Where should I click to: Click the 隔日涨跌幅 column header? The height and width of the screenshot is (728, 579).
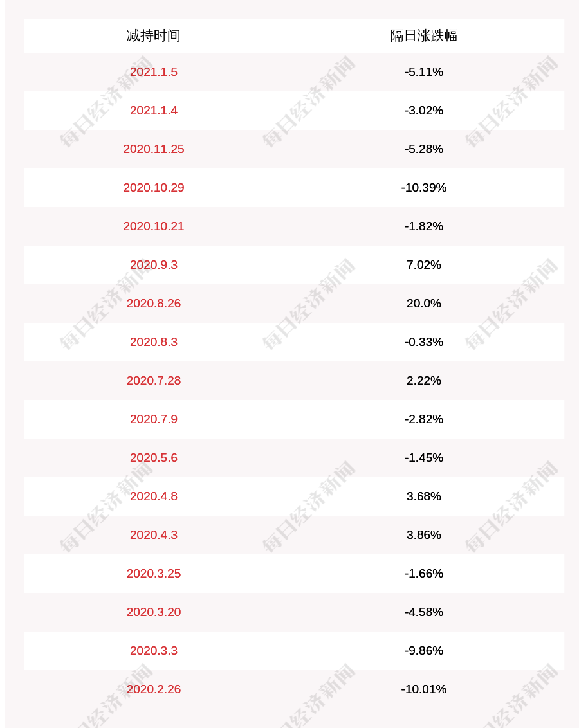point(423,36)
